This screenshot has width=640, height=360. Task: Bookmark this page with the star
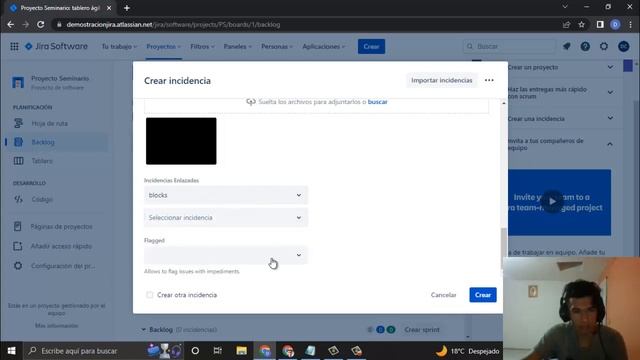point(582,24)
